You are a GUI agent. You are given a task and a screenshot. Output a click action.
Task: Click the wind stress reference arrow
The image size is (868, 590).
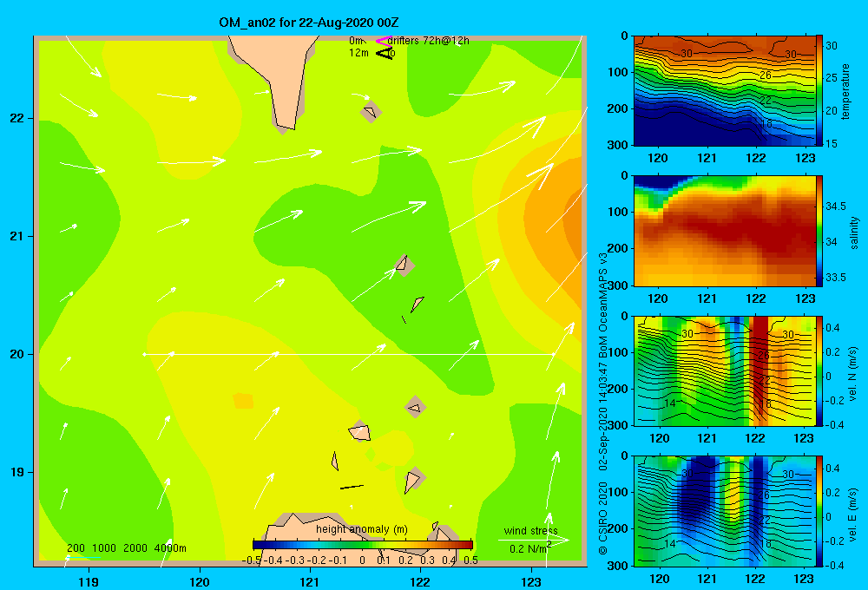533,540
